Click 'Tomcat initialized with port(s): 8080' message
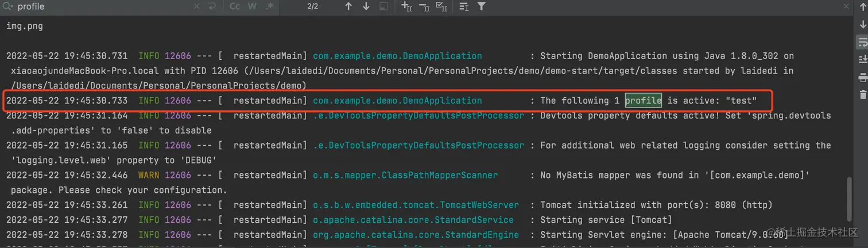This screenshot has height=248, width=868. 656,205
